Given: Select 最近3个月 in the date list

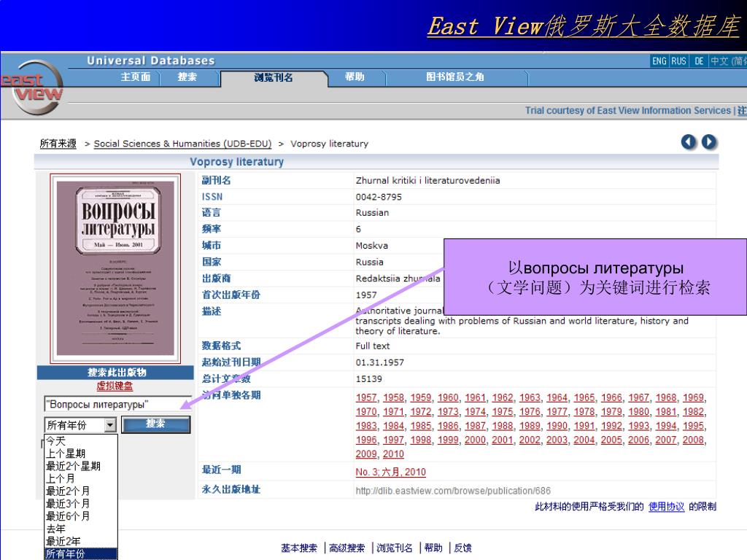Looking at the screenshot, I should 68,503.
